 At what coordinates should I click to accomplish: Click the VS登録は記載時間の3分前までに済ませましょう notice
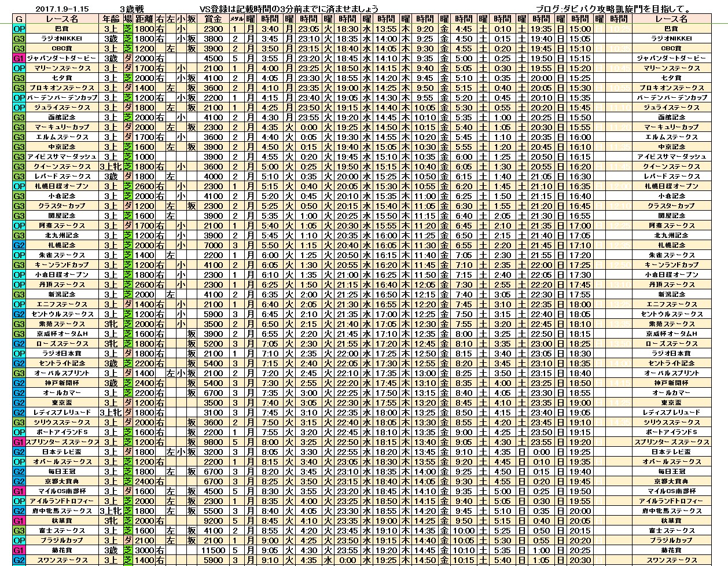coord(288,9)
